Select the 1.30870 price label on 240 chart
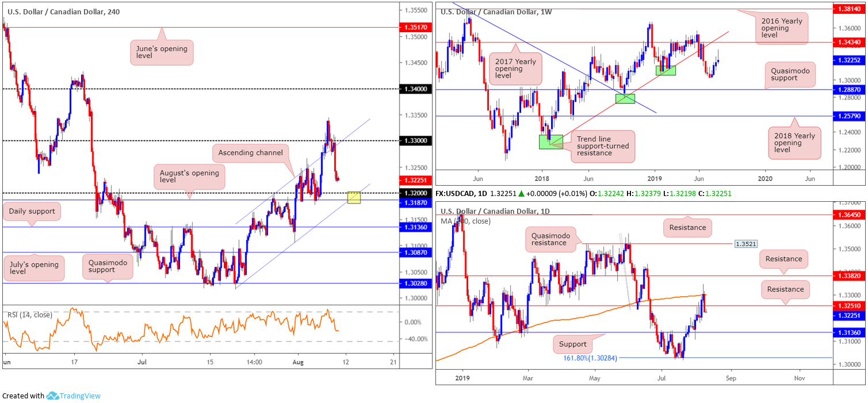Screen dimensions: 868x403 [415, 252]
